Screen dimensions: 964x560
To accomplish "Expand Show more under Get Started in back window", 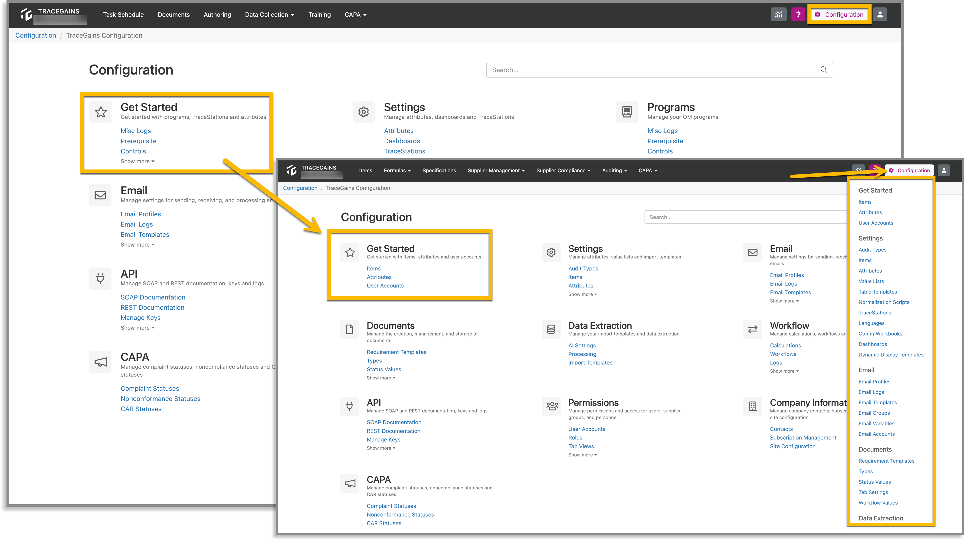I will (x=137, y=161).
